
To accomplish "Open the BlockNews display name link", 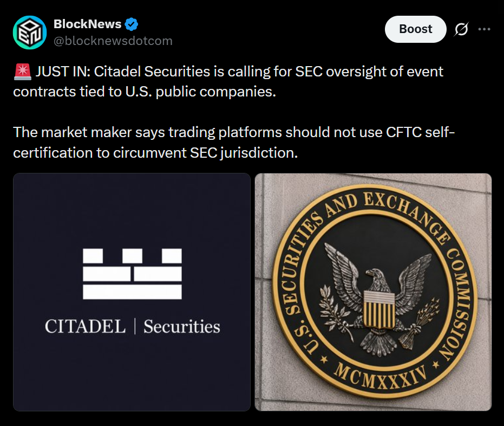I will pos(87,24).
